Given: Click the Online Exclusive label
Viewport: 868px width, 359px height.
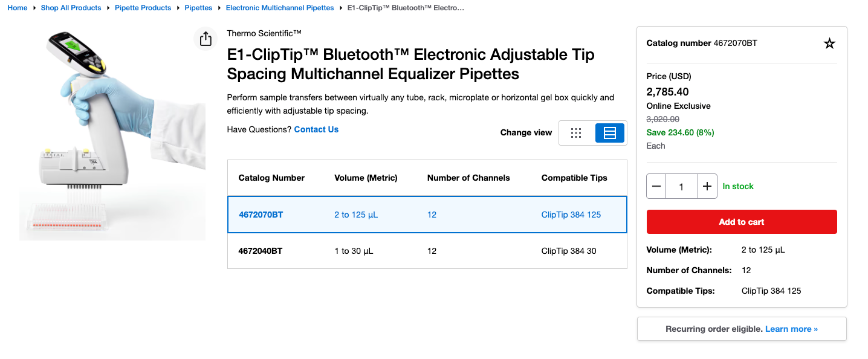Looking at the screenshot, I should click(679, 106).
